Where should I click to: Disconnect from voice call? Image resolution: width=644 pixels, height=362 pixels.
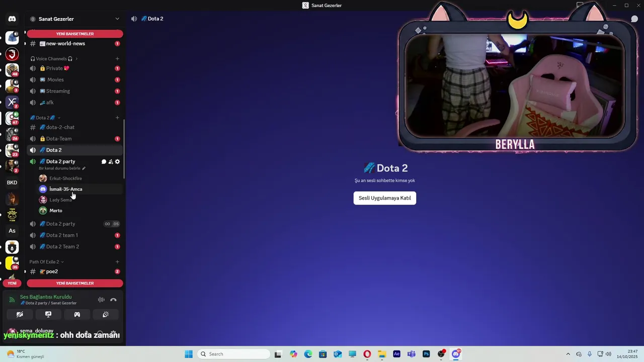[x=113, y=300]
